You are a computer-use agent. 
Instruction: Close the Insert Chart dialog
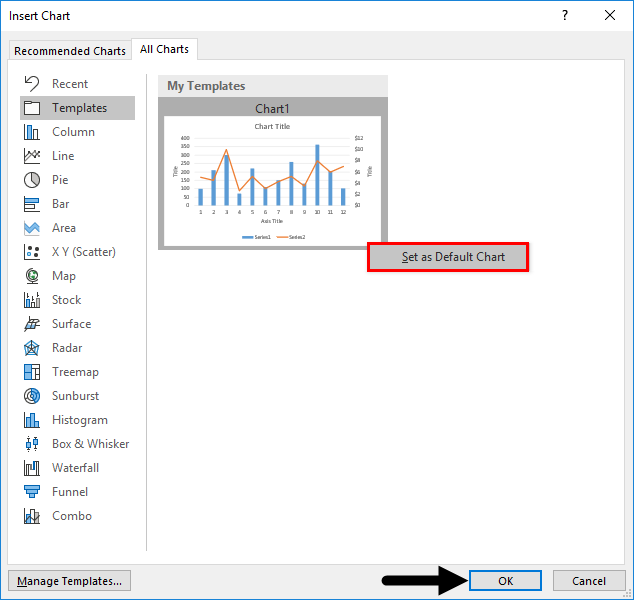[x=610, y=15]
